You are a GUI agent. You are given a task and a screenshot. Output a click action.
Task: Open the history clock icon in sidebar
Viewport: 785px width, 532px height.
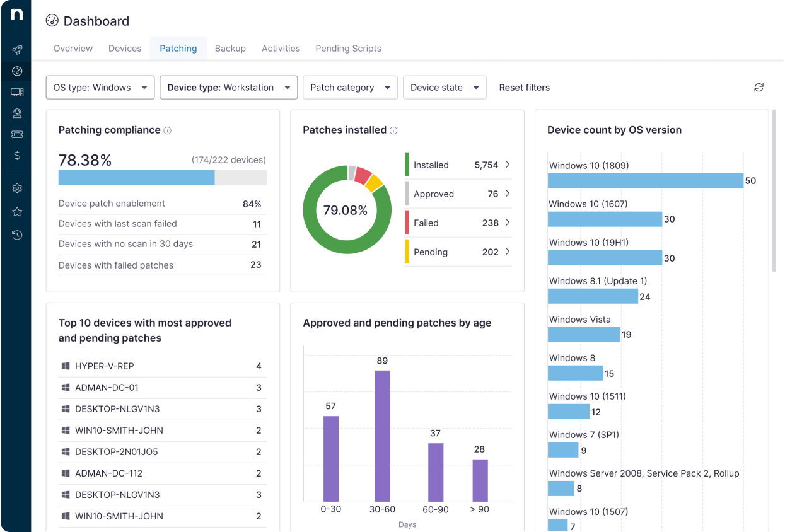point(17,235)
